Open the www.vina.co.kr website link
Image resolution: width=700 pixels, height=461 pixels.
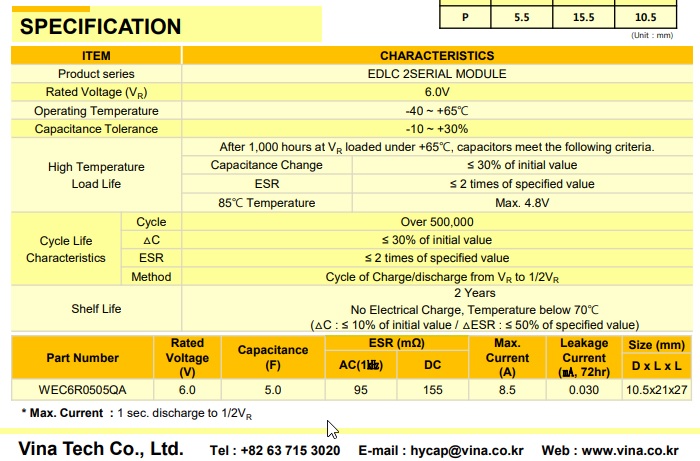[630, 450]
